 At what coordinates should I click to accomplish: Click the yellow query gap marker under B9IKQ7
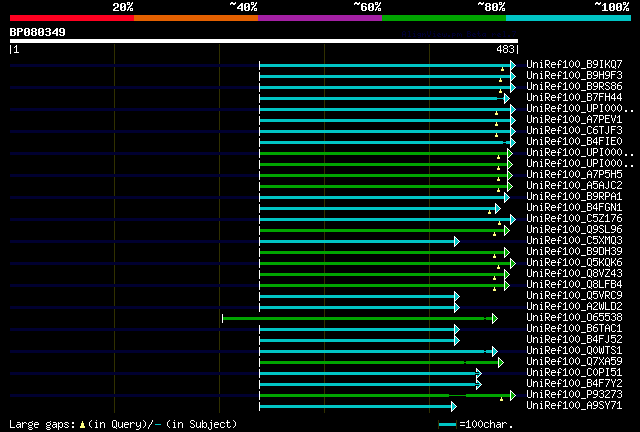coord(502,70)
